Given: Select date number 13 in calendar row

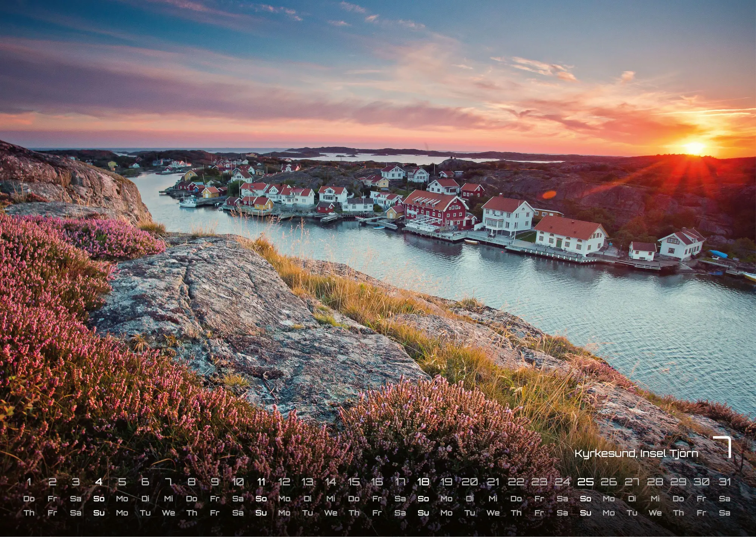Looking at the screenshot, I should point(307,482).
